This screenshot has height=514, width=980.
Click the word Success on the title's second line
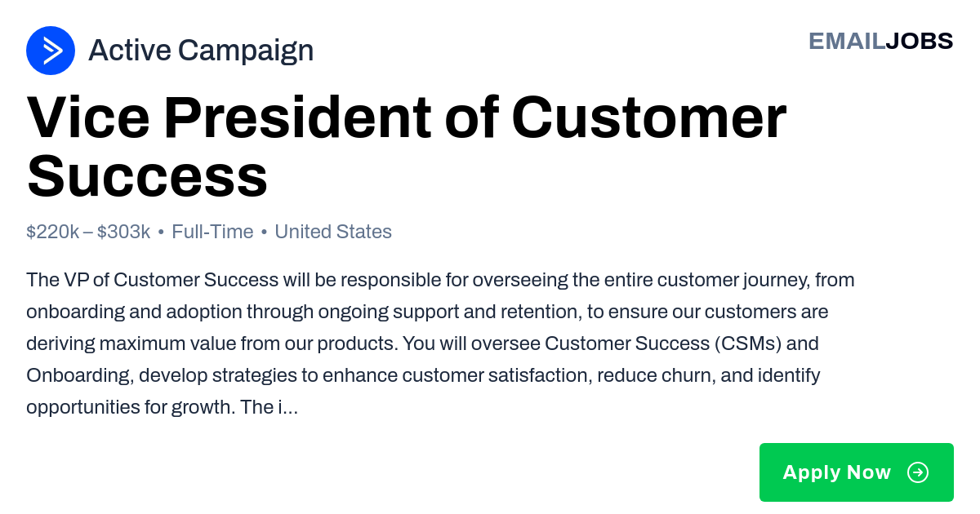click(x=147, y=177)
